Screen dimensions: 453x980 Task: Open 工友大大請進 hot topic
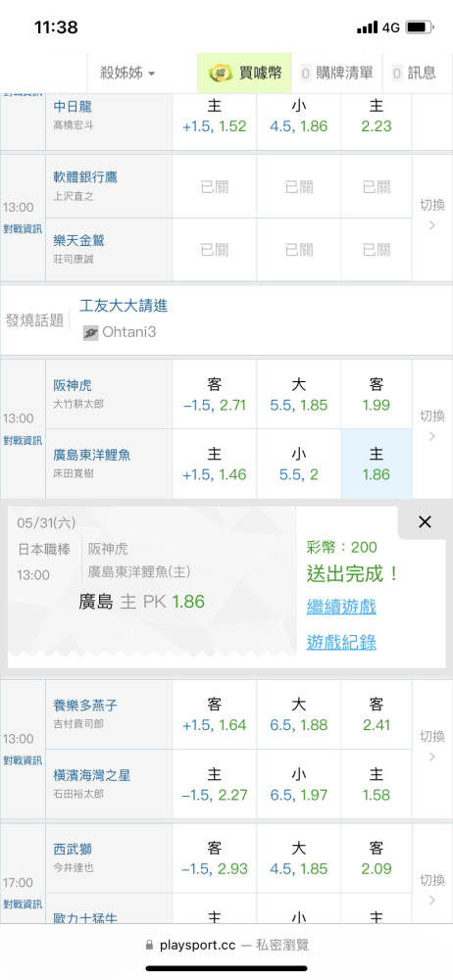[124, 306]
